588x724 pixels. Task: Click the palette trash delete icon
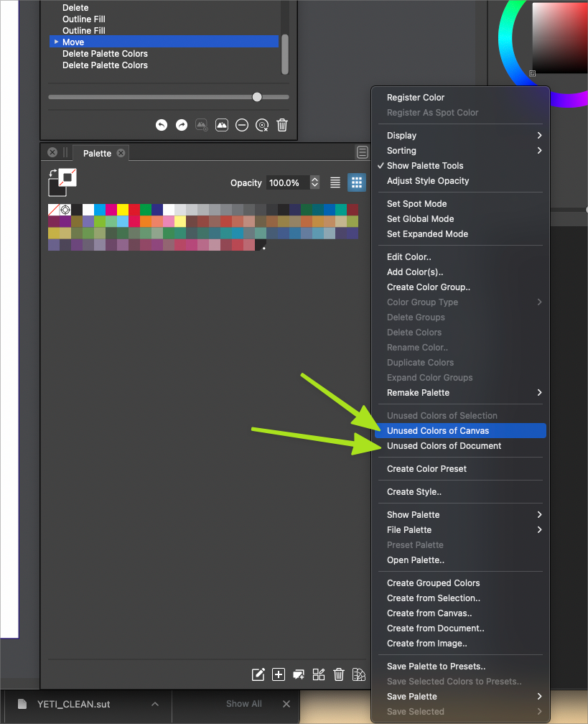point(339,674)
